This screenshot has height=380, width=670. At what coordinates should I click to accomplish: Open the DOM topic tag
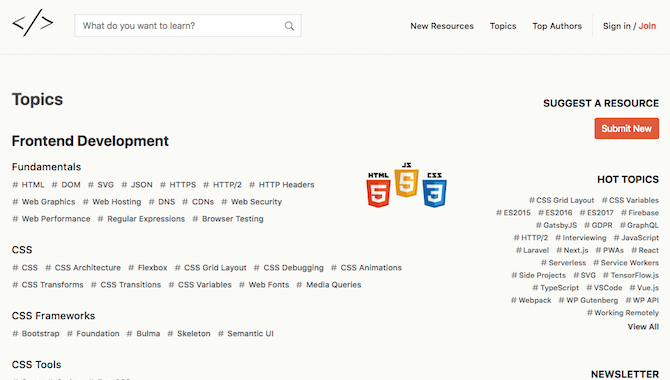pyautogui.click(x=66, y=185)
